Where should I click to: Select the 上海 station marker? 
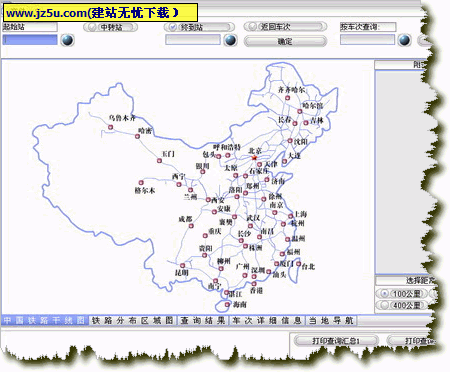pos(290,216)
